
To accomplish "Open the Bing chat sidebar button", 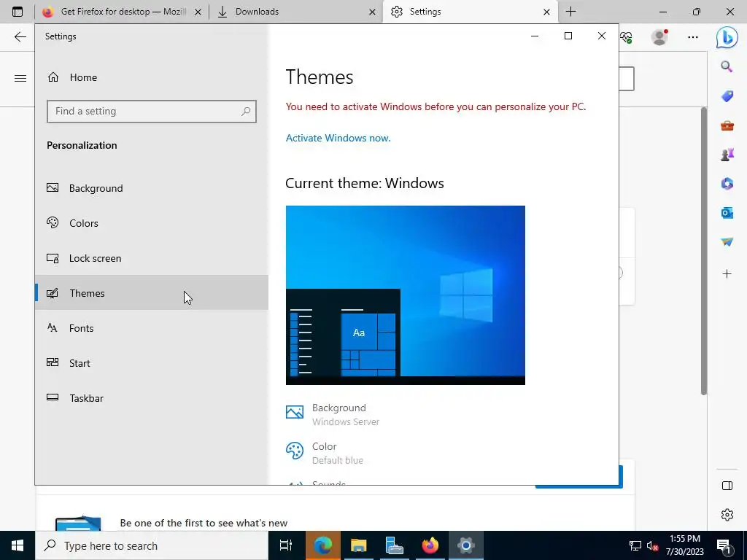I will (x=727, y=37).
